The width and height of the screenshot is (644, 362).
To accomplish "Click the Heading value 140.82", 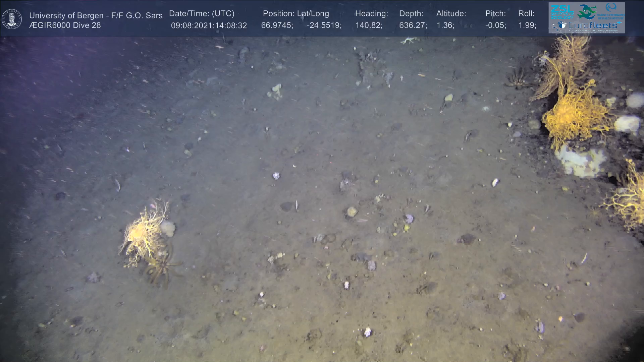I will 368,25.
